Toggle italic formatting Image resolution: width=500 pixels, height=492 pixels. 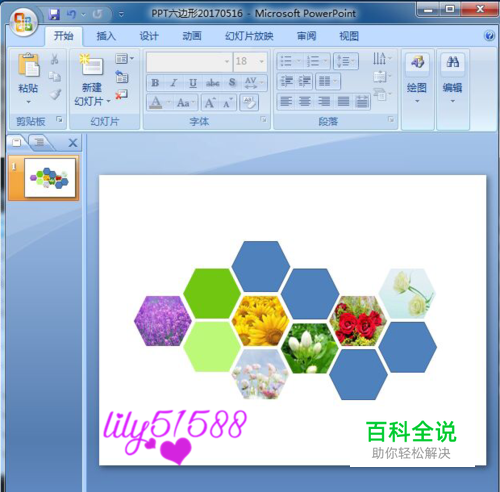pyautogui.click(x=174, y=83)
